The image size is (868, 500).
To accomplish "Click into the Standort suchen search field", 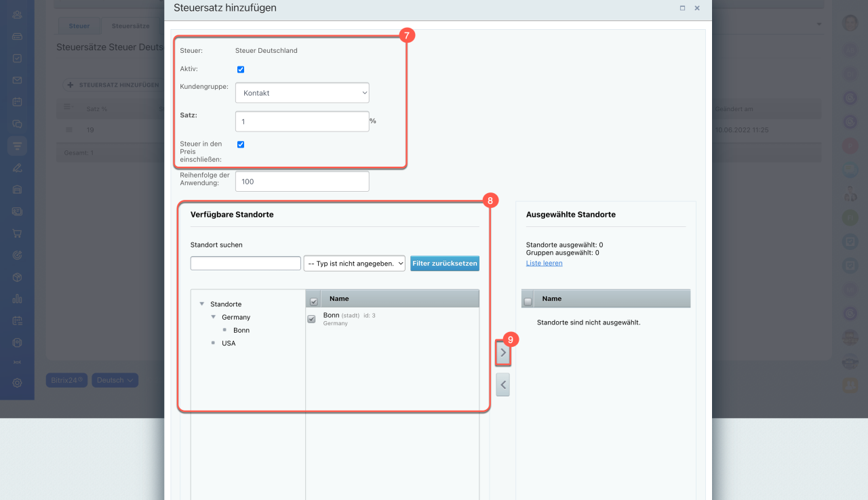I will click(x=245, y=264).
